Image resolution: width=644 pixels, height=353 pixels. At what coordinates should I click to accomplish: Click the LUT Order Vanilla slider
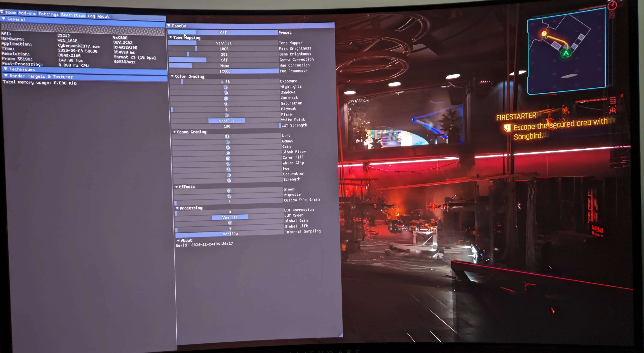point(230,217)
